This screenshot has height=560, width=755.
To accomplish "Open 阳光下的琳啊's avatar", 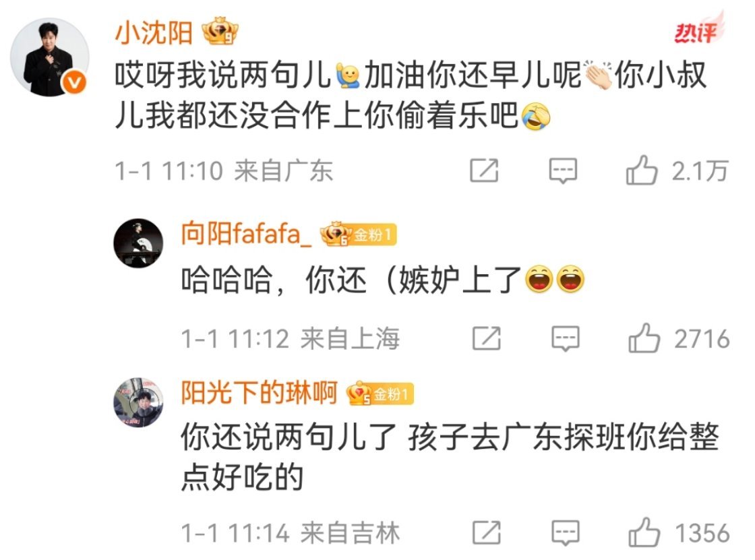I will pos(138,402).
